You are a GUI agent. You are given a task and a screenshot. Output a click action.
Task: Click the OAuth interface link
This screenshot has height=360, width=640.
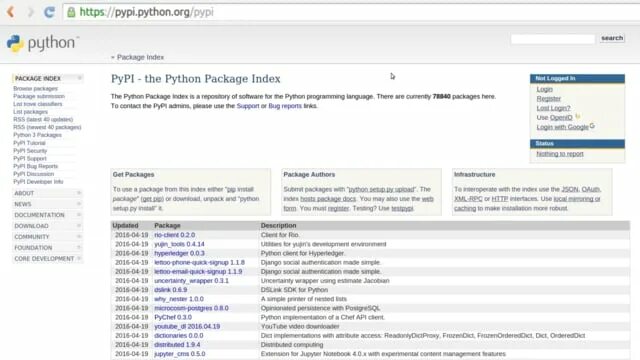pyautogui.click(x=591, y=189)
